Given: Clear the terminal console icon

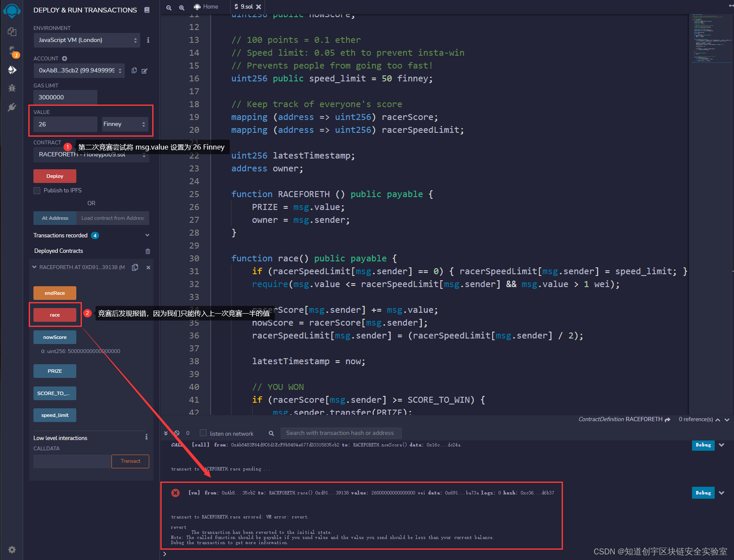Looking at the screenshot, I should [177, 433].
